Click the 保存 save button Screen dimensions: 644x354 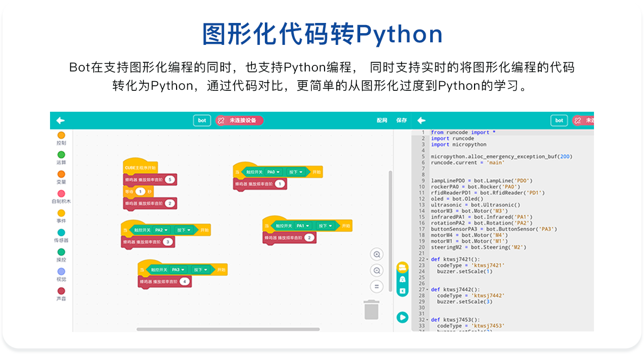click(x=401, y=120)
